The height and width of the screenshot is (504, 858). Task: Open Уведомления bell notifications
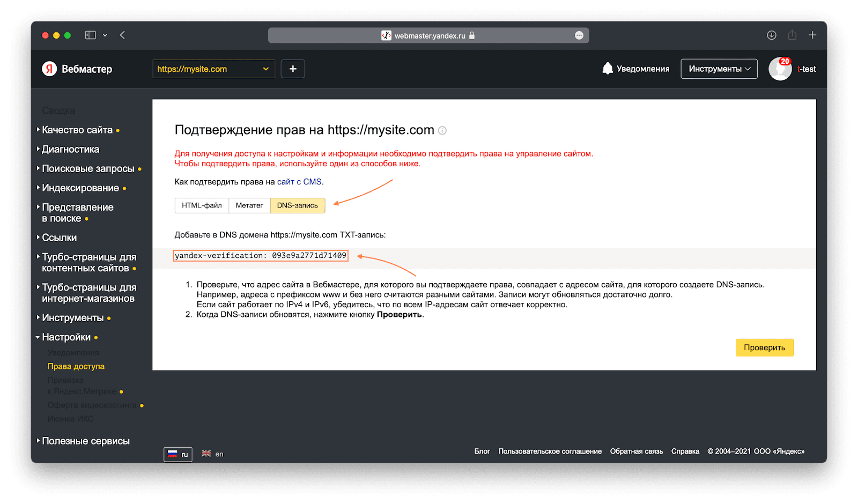[x=636, y=69]
